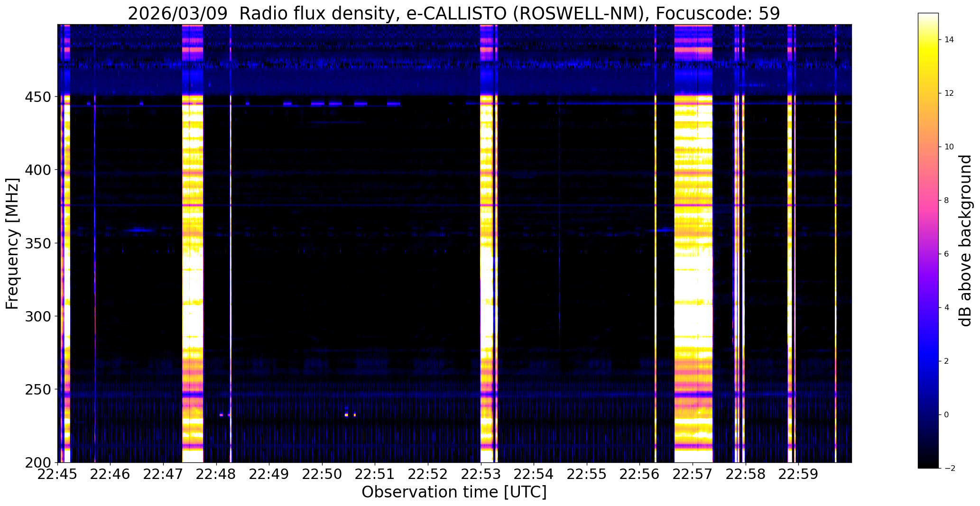Click the 22:56 time tick label
980x506 pixels.
(640, 474)
